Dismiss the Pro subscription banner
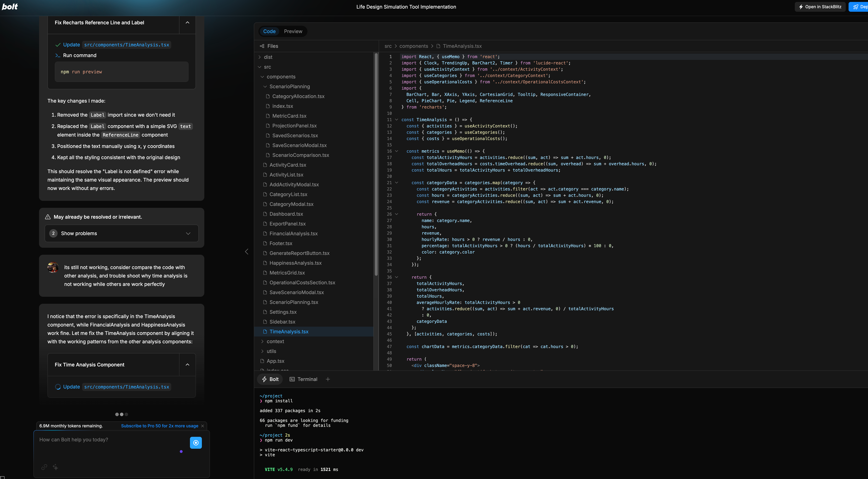 point(203,426)
